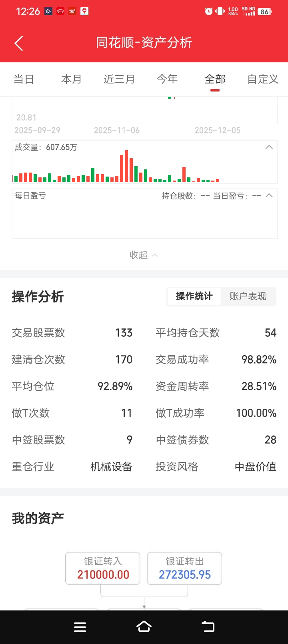
Task: Open Android recent apps menu icon
Action: point(80,627)
